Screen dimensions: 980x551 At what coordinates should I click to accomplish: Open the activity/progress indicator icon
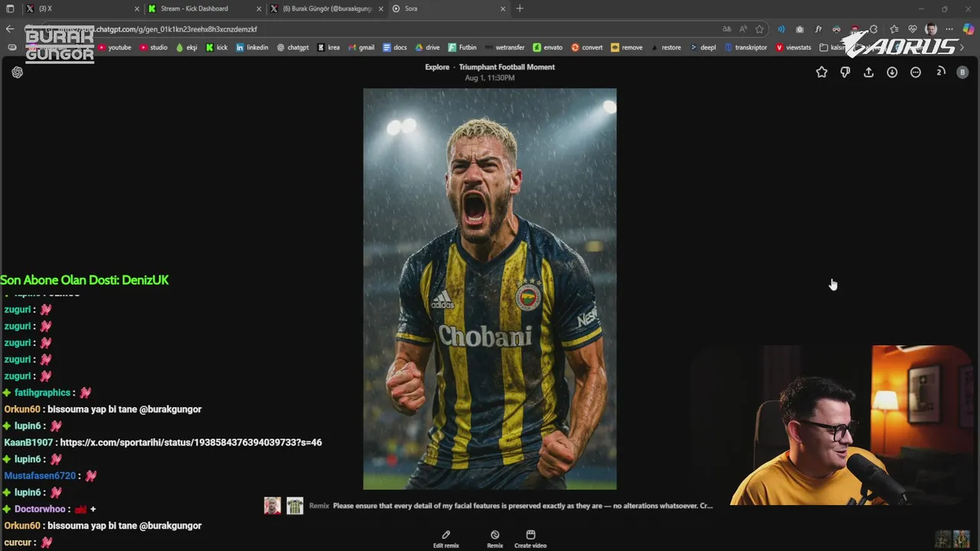tap(941, 72)
